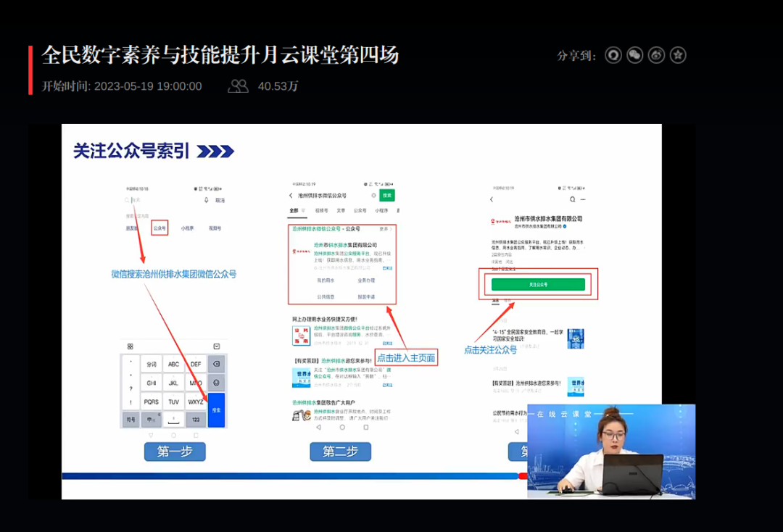Image resolution: width=783 pixels, height=532 pixels.
Task: Click the blue video progress bar
Action: pos(290,475)
